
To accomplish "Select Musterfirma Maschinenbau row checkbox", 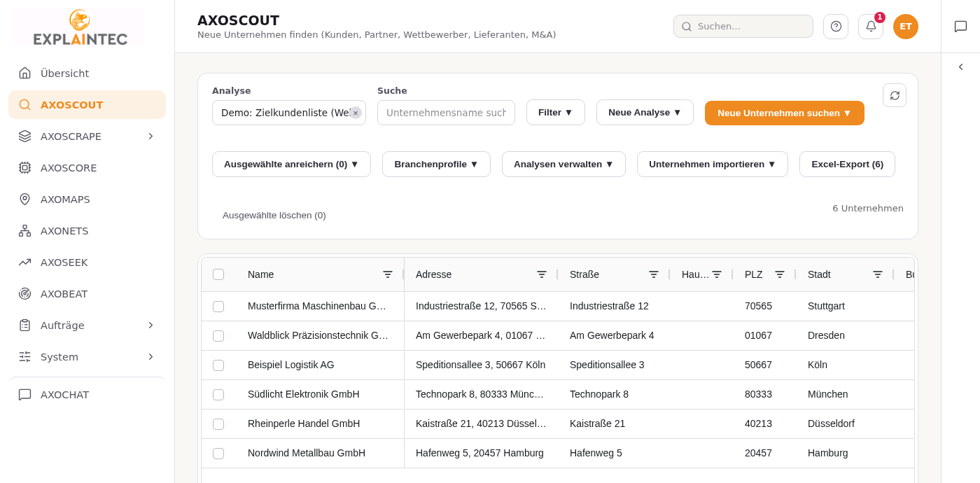I will coord(218,307).
